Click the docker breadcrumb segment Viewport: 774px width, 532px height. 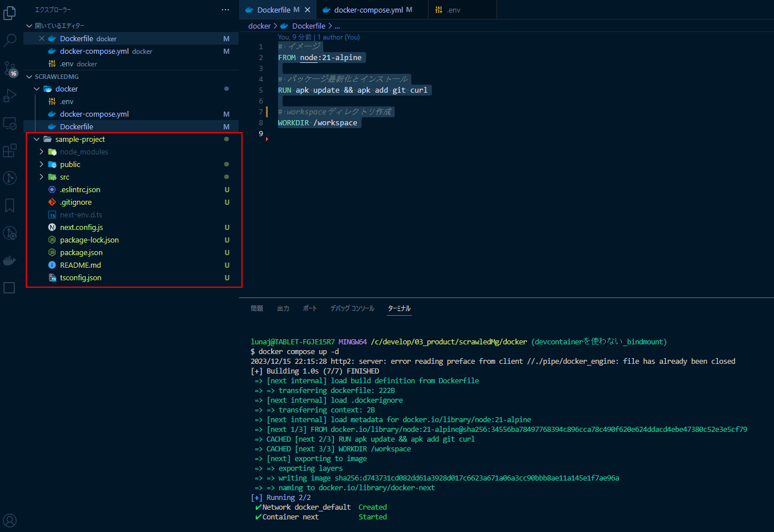coord(259,26)
